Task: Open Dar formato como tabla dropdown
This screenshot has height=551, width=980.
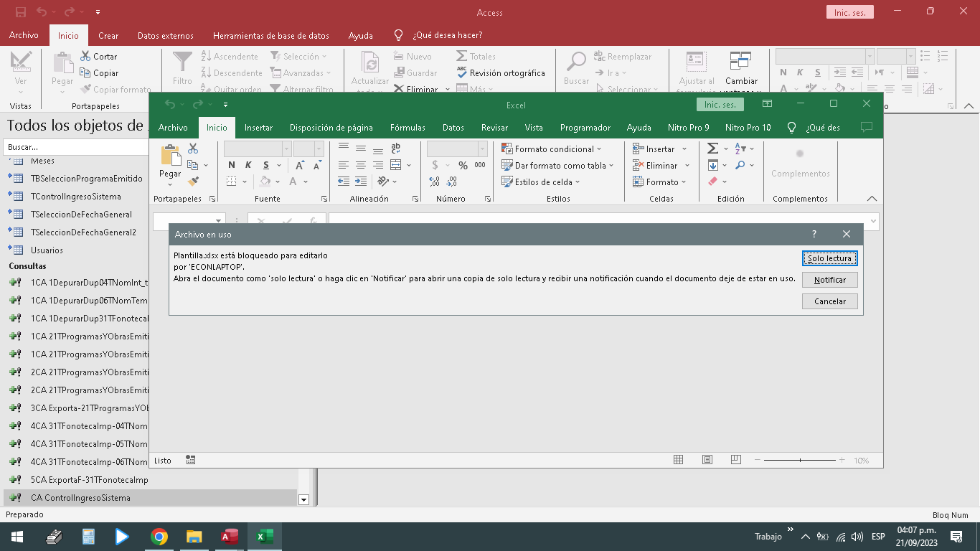Action: pyautogui.click(x=557, y=165)
